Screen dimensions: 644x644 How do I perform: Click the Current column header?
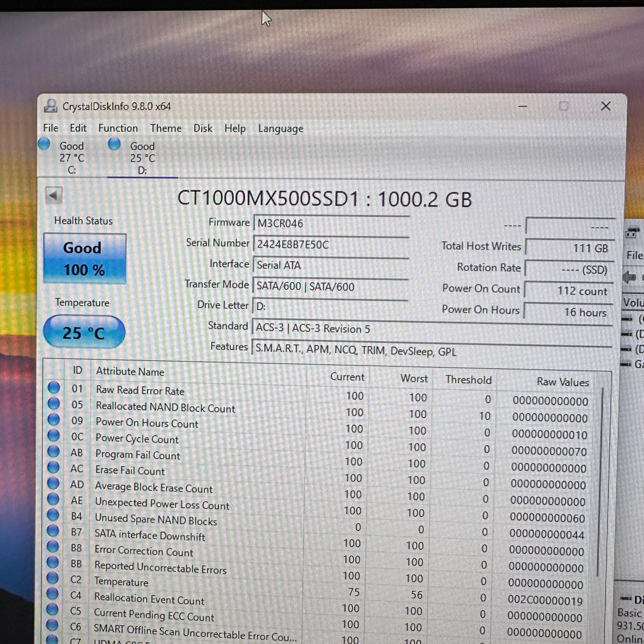[x=347, y=377]
